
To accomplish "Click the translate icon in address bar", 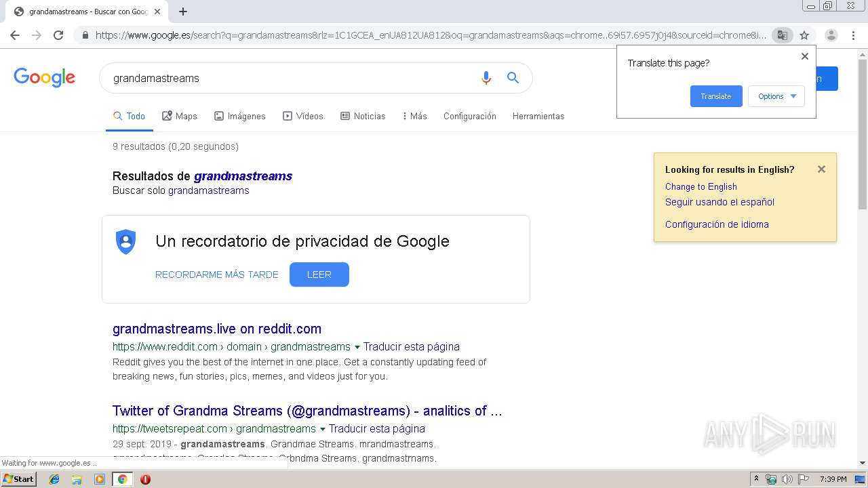I will click(782, 35).
